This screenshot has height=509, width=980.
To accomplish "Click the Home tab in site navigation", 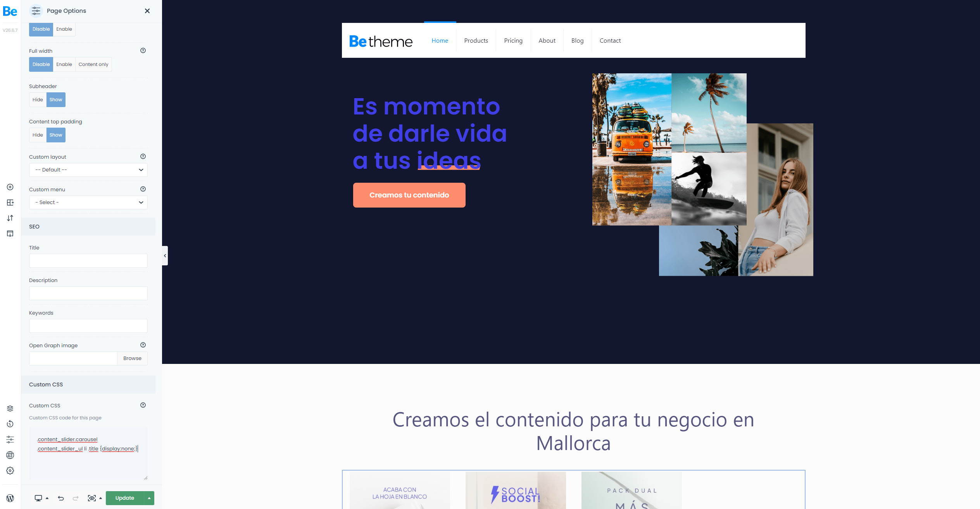I will coord(440,40).
